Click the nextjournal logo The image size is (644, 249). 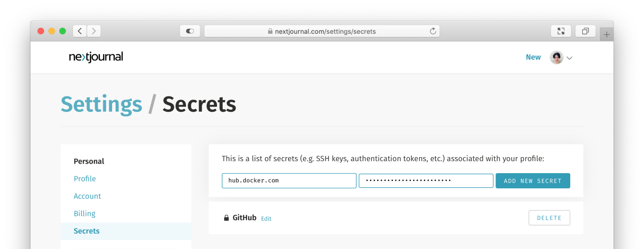pyautogui.click(x=96, y=57)
